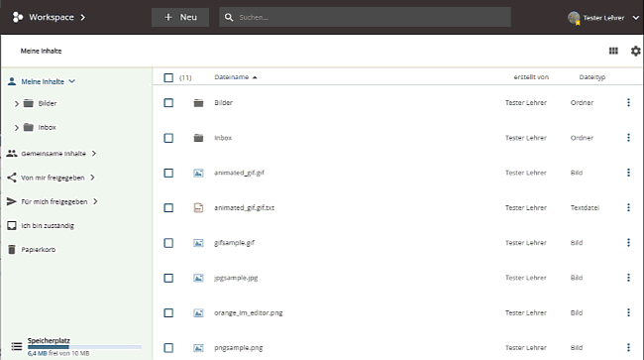Check the orange_im_editor.png checkbox
Screen dimensions: 644x360
(x=168, y=312)
